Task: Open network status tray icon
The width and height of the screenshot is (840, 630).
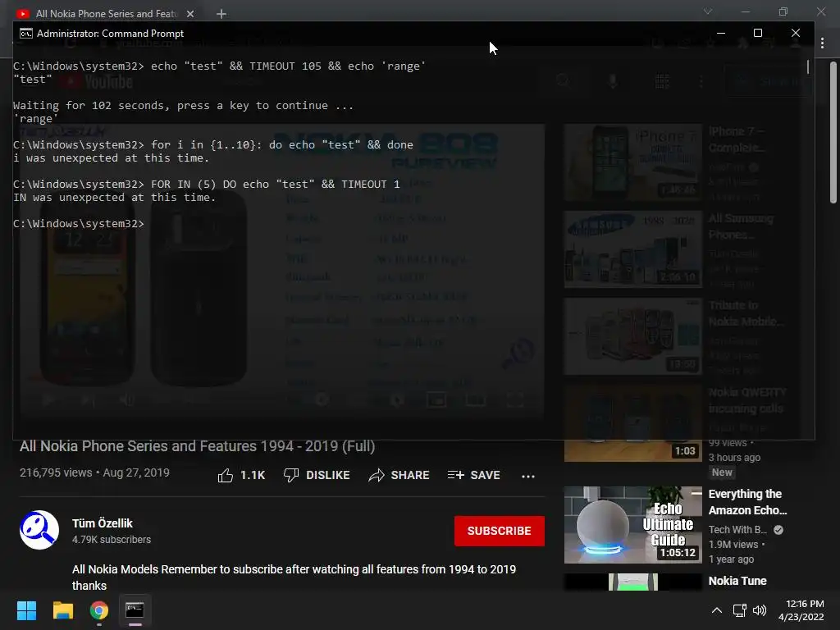Action: 740,610
